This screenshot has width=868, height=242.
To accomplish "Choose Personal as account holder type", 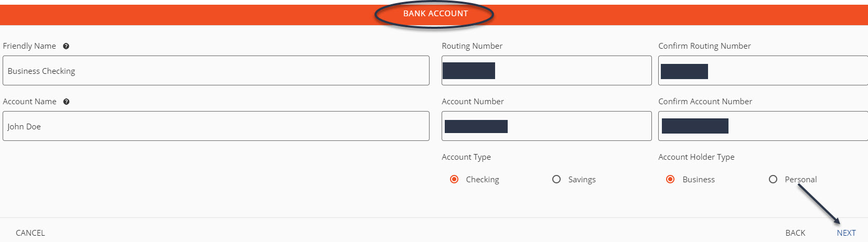I will [x=773, y=179].
